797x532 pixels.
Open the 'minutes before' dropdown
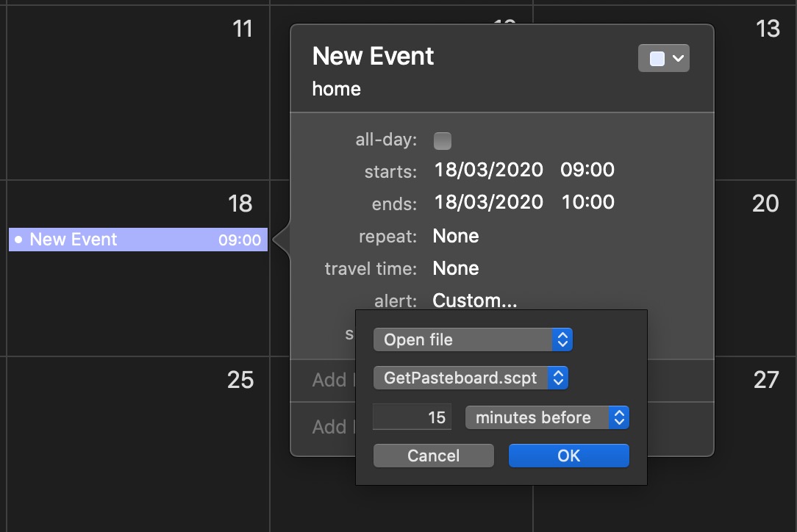tap(547, 417)
